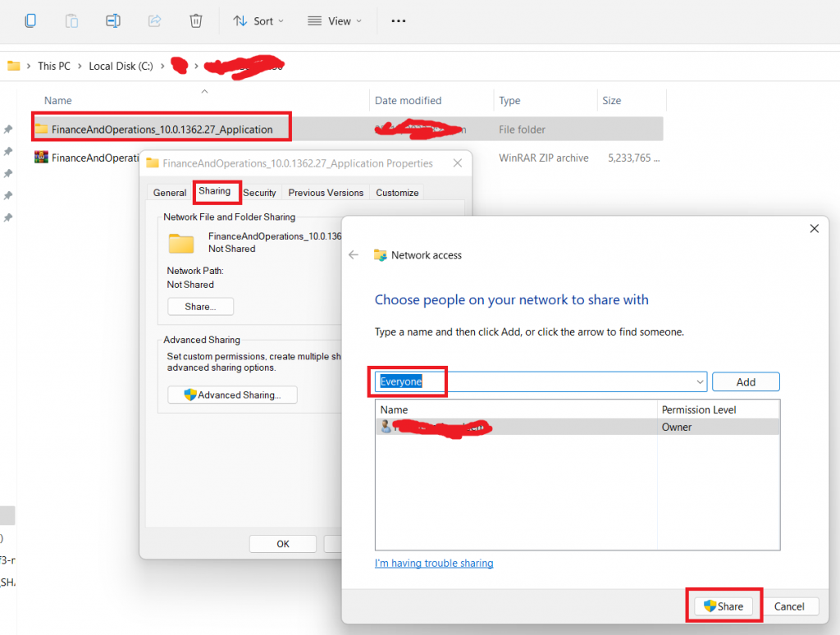840x635 pixels.
Task: Click the Add button
Action: click(x=746, y=381)
